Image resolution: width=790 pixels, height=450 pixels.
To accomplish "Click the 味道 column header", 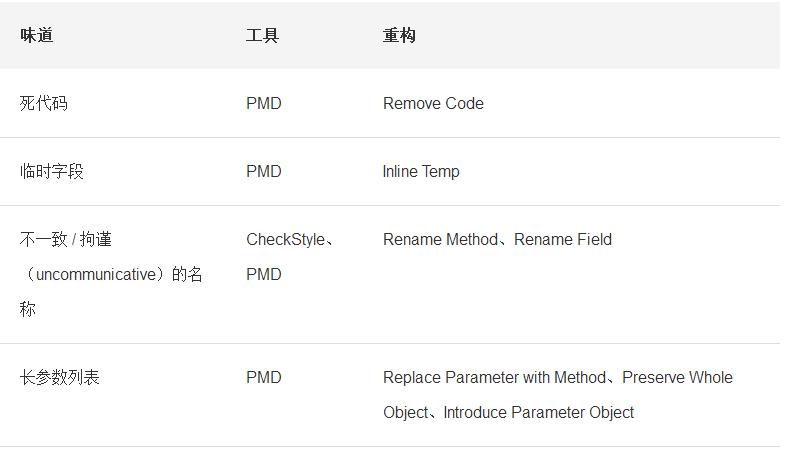I will pyautogui.click(x=37, y=36).
